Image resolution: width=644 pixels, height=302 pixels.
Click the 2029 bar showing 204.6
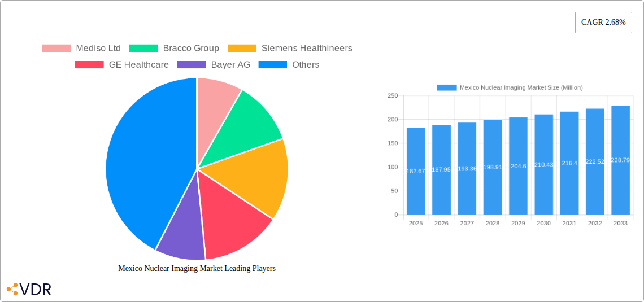click(x=519, y=166)
